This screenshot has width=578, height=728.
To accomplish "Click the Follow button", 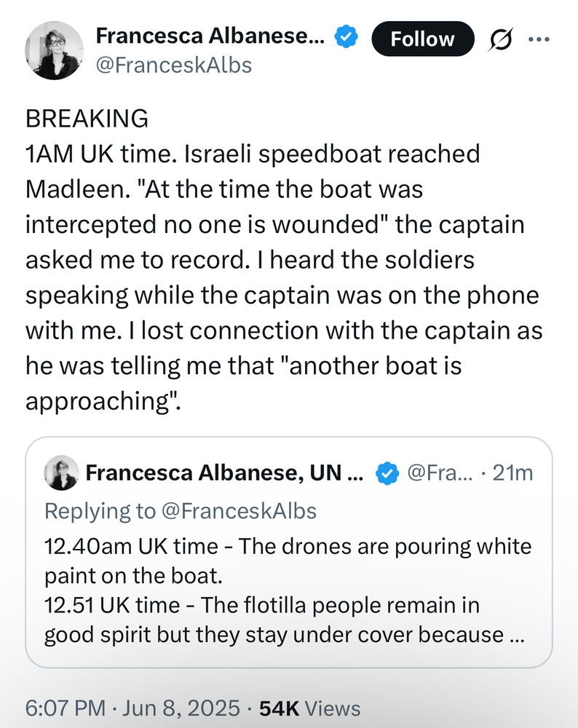I will click(422, 39).
